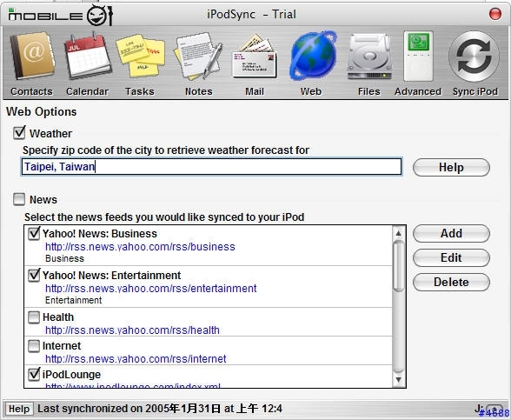Viewport: 511px width, 420px height.
Task: Click Help button beside zip field
Action: click(451, 167)
